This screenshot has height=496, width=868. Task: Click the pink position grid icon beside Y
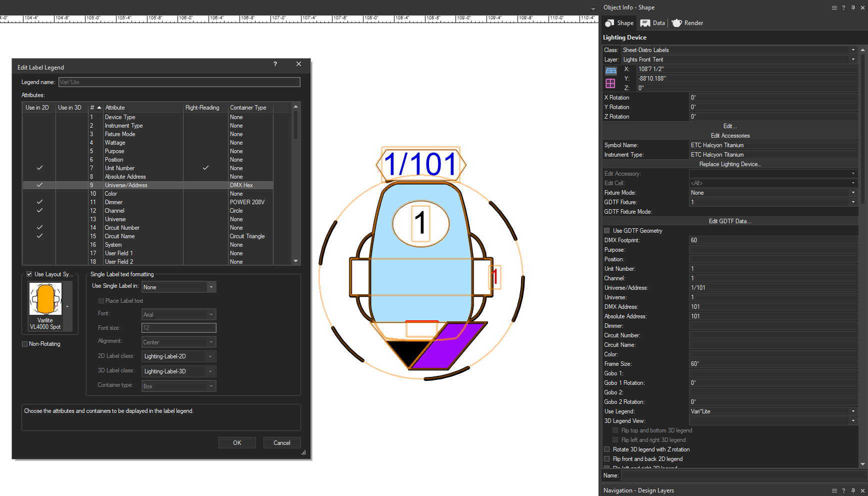tap(610, 84)
